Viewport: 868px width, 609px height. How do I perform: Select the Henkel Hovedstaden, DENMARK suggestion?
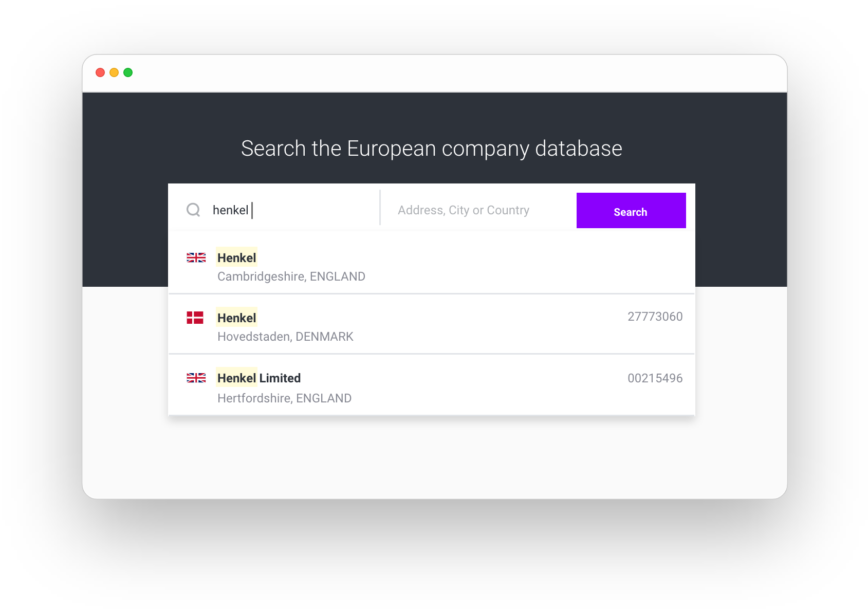432,324
